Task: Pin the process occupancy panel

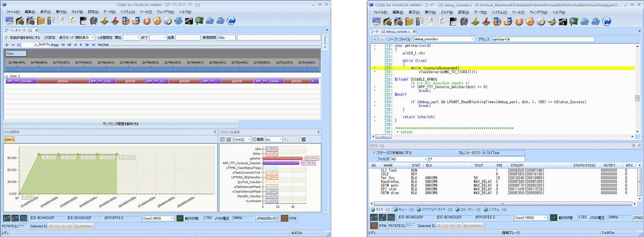Action: (318, 132)
